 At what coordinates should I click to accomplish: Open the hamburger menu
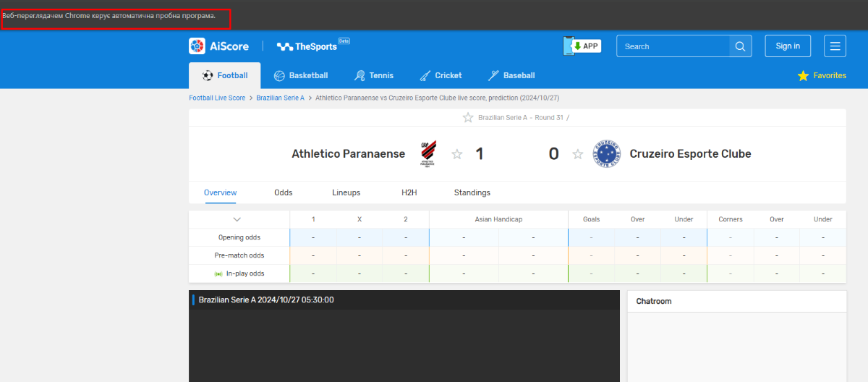[x=835, y=46]
